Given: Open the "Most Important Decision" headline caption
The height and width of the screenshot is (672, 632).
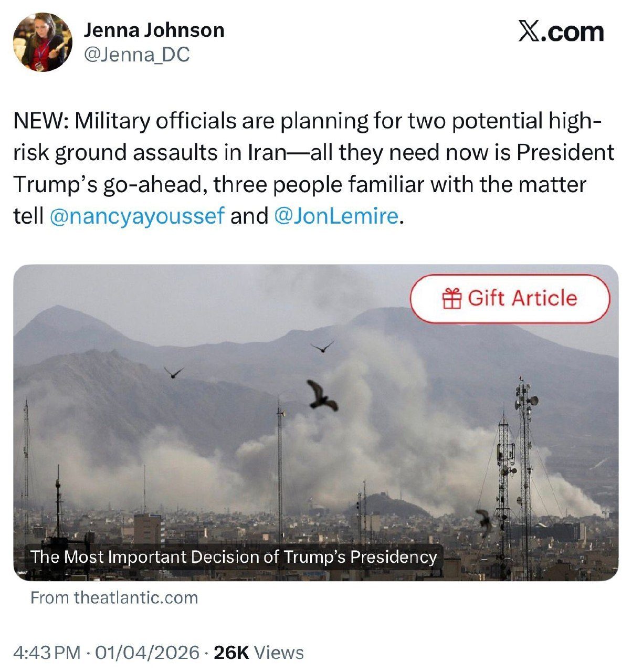Looking at the screenshot, I should (x=234, y=556).
